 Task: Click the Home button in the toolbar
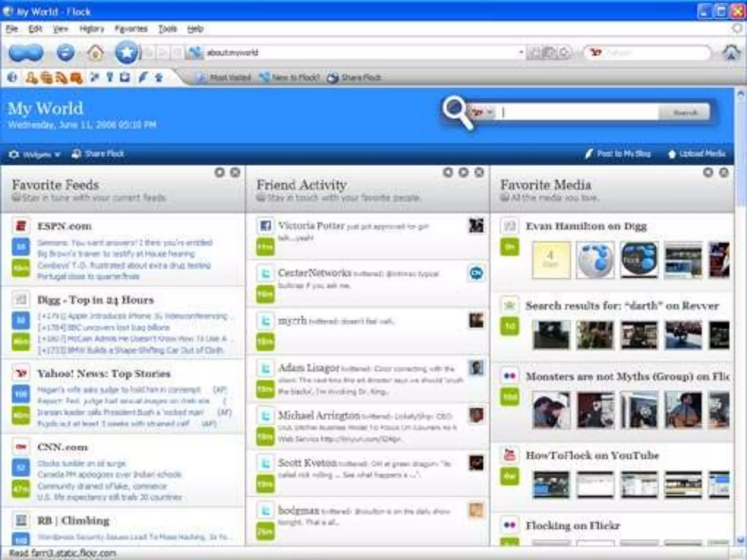click(95, 53)
